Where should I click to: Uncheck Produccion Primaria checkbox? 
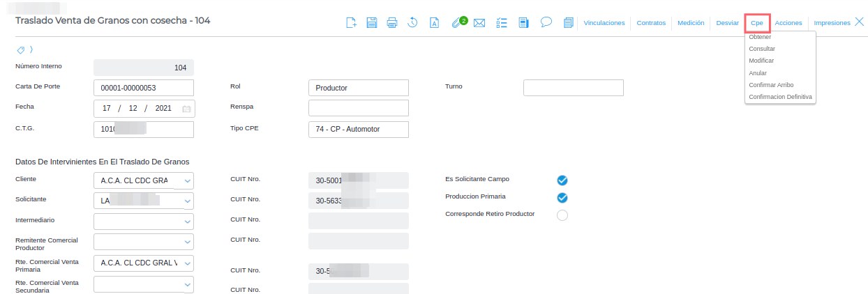coord(562,198)
